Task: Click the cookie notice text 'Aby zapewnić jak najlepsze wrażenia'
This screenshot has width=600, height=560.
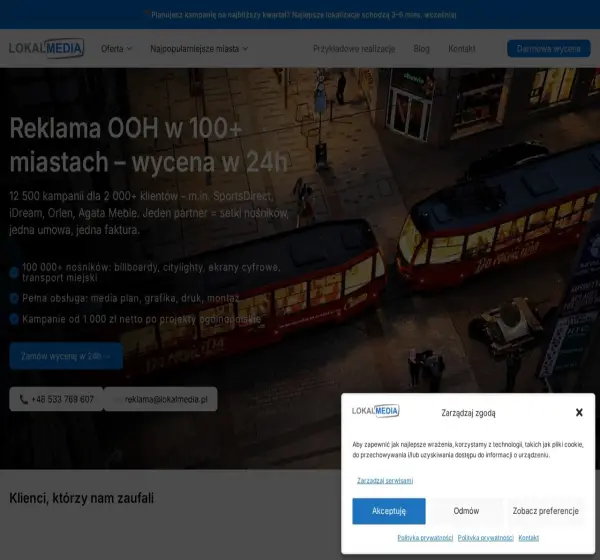Action: (468, 450)
